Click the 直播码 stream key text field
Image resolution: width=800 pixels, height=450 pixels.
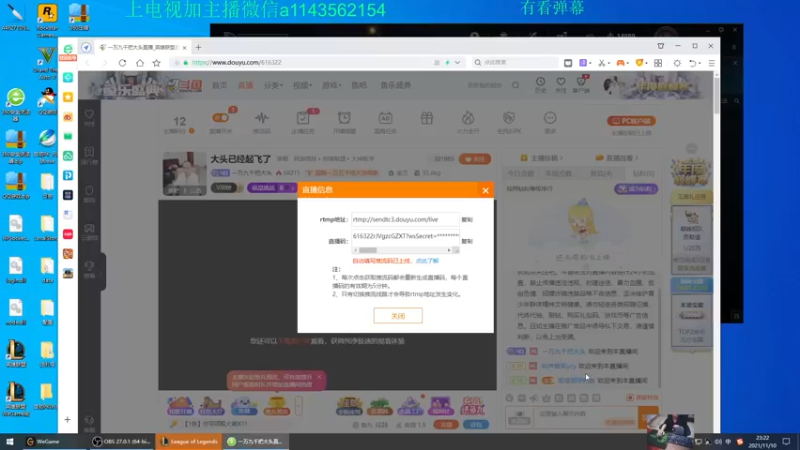pos(405,236)
